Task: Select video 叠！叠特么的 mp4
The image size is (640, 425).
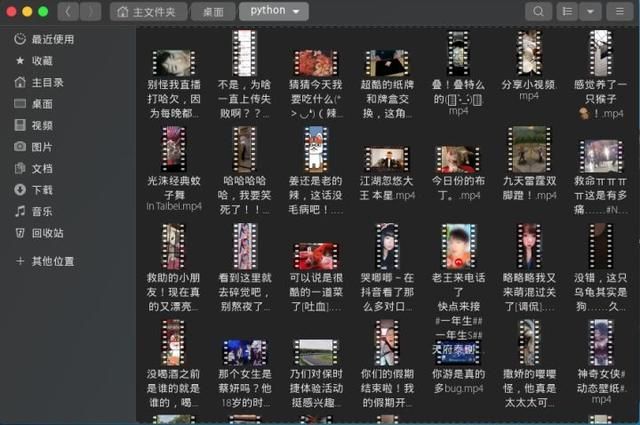Action: pos(458,73)
